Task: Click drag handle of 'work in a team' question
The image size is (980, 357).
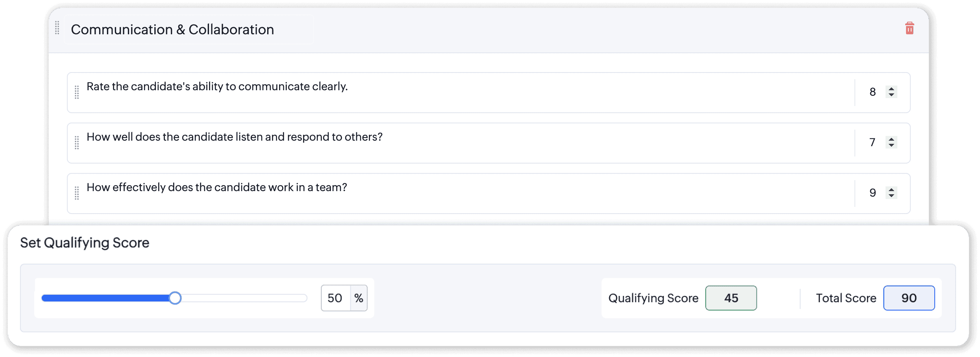Action: click(x=77, y=193)
